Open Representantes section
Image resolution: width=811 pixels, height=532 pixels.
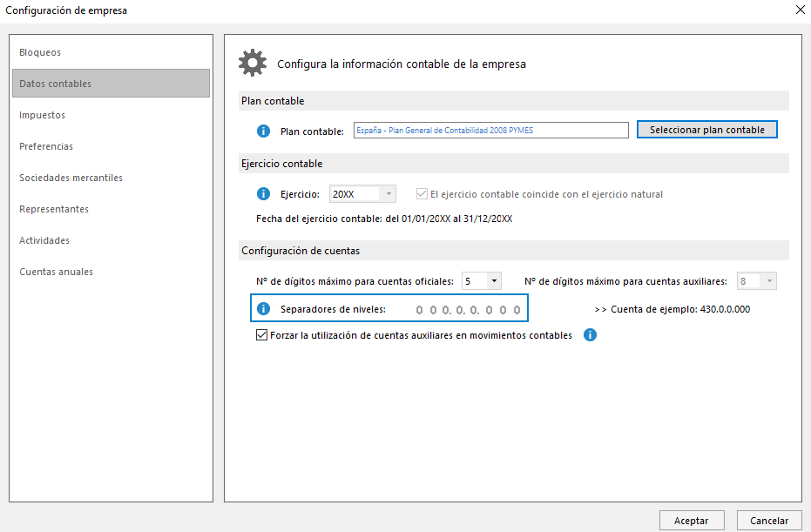click(112, 209)
